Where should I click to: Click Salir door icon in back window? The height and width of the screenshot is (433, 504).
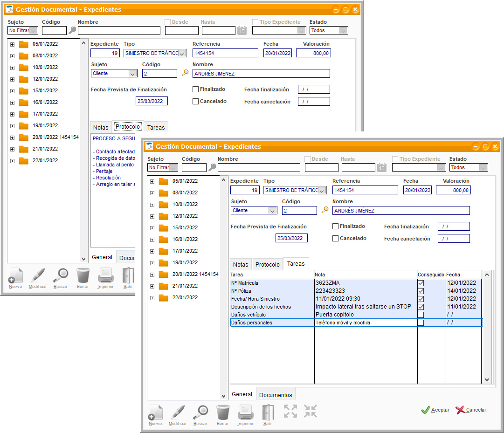(x=128, y=275)
